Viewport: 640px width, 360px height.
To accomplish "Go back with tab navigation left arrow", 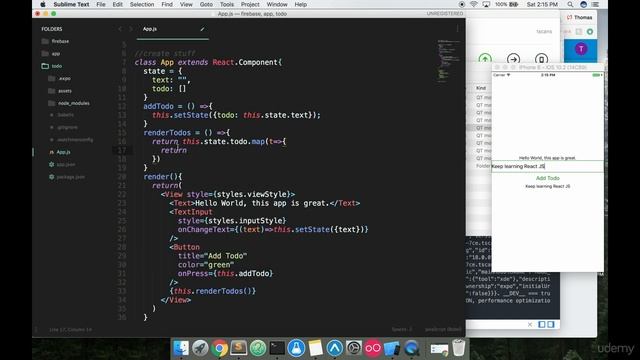I will tap(120, 29).
